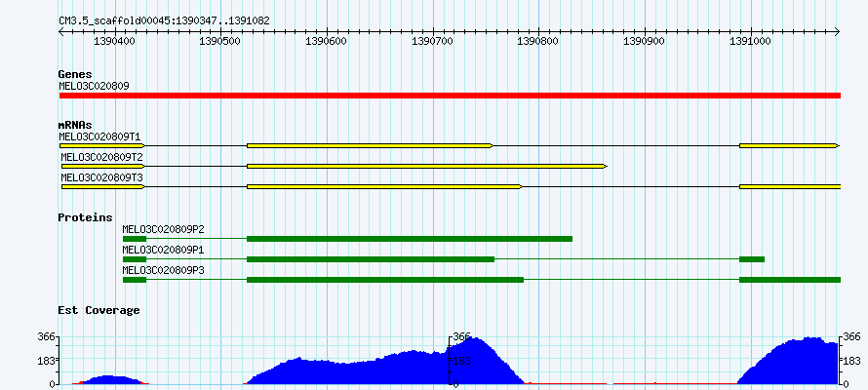Click the center coverage scale label 183
Image resolution: width=868 pixels, height=390 pixels.
pos(461,361)
